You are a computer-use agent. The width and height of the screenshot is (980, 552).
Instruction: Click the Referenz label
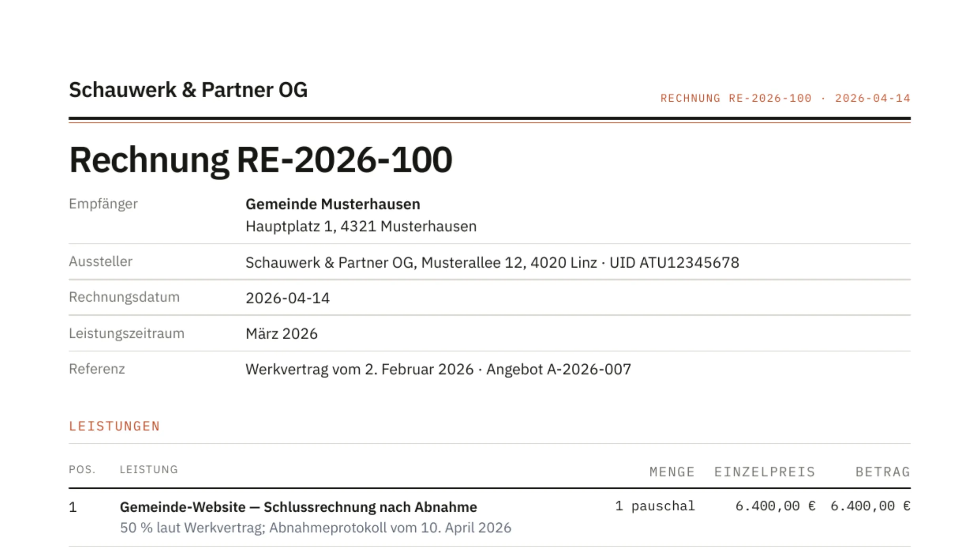(97, 369)
